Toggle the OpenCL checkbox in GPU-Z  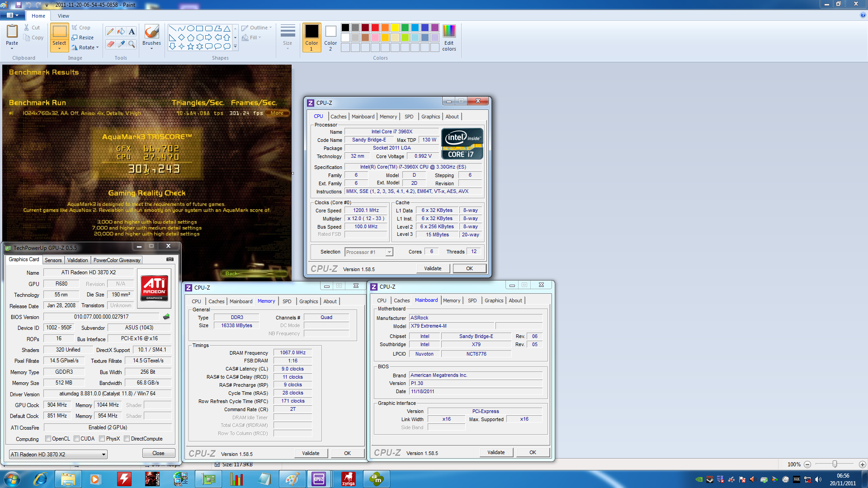point(48,439)
